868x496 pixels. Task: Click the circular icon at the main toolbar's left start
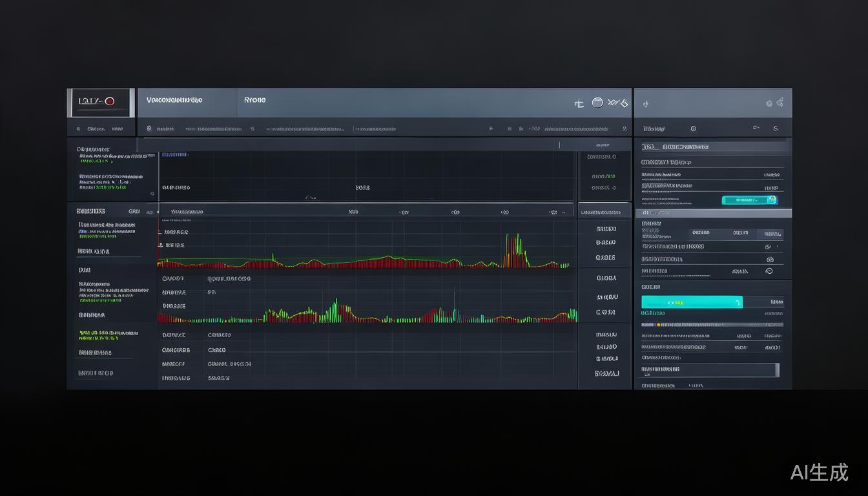tap(149, 129)
